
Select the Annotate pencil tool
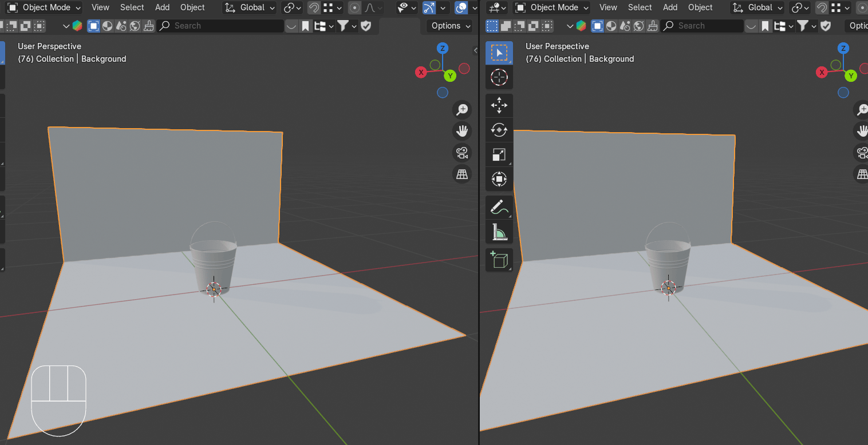[499, 207]
